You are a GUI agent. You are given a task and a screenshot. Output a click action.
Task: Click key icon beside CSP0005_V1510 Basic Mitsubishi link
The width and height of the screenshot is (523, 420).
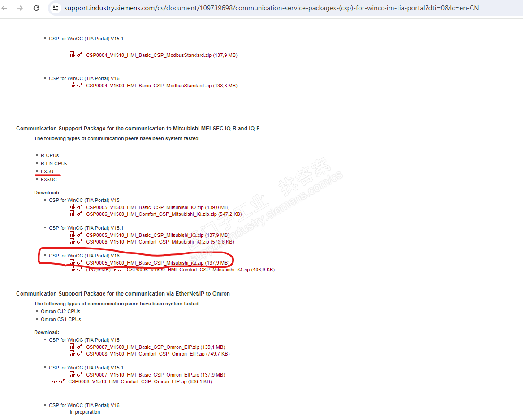(80, 235)
